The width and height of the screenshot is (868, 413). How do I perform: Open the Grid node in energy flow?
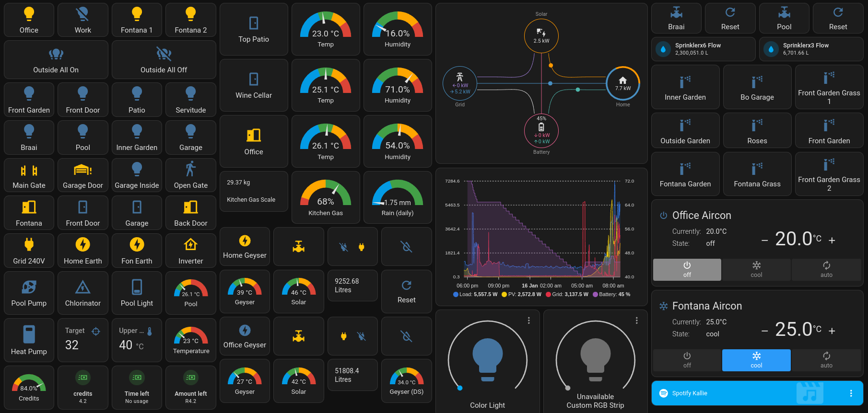click(x=459, y=83)
